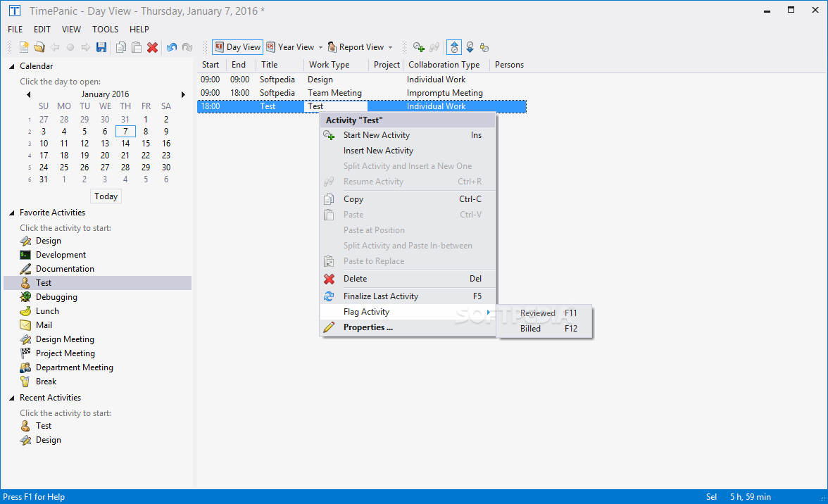Click the New file toolbar icon
Viewport: 828px width, 504px height.
[x=24, y=47]
